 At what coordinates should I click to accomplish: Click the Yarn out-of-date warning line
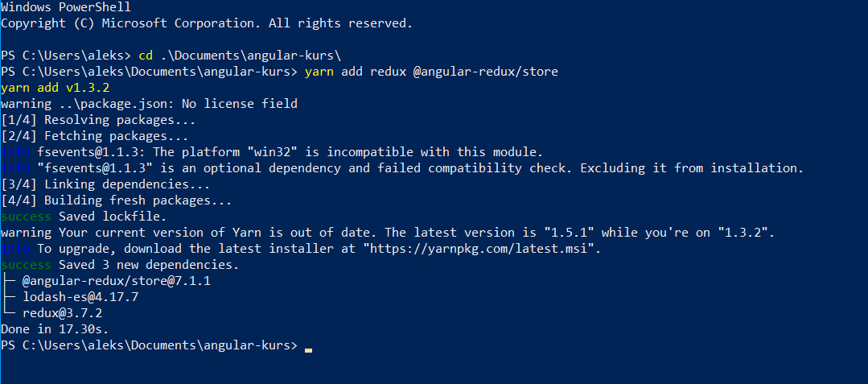[387, 233]
